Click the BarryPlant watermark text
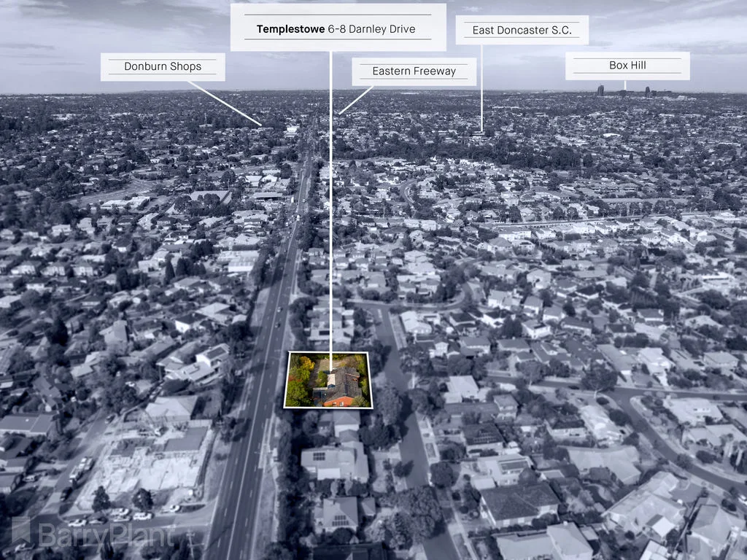This screenshot has height=560, width=747. [x=106, y=535]
